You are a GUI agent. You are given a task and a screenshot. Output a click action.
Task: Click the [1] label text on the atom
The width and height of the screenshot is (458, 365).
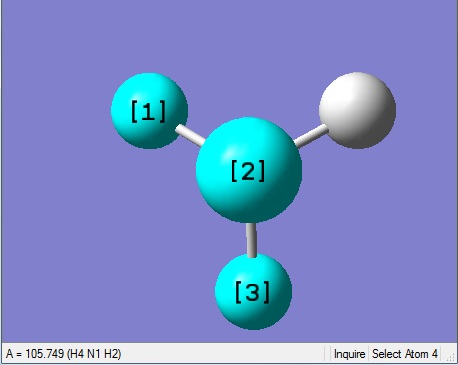coord(149,111)
